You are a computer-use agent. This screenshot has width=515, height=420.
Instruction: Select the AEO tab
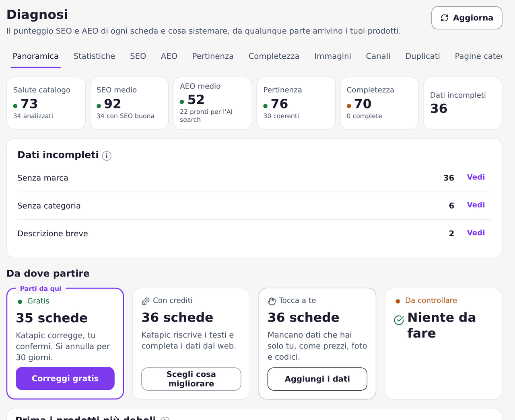tap(169, 56)
